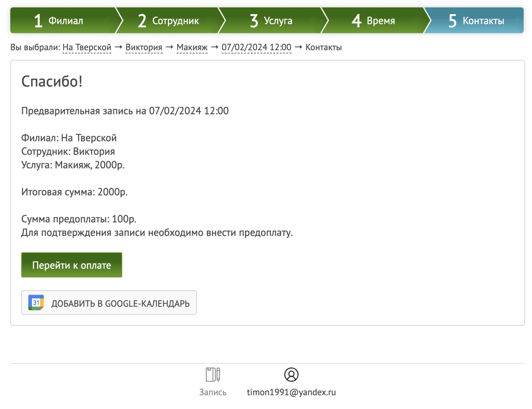Click Добавить в Google-Календарь
Image resolution: width=532 pixels, height=409 pixels.
tap(109, 303)
